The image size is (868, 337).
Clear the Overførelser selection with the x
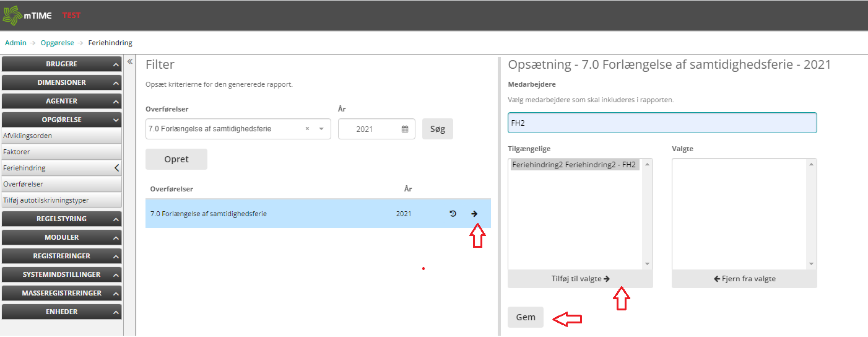click(x=307, y=129)
